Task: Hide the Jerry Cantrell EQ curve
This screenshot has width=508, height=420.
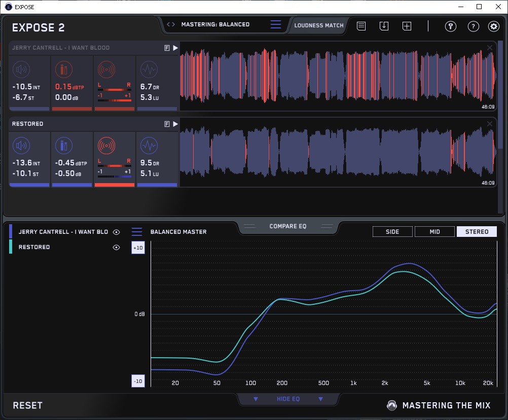Action: pyautogui.click(x=117, y=232)
